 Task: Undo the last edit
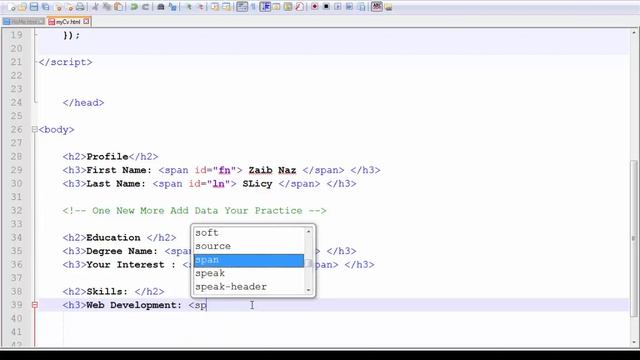(x=134, y=7)
